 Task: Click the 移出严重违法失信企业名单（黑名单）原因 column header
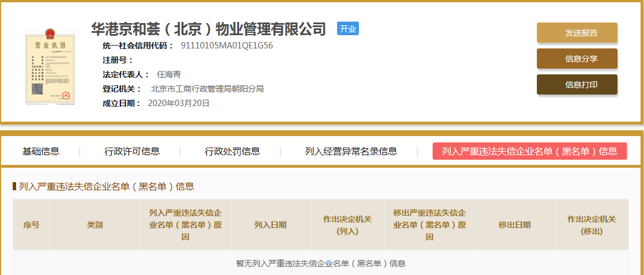430,225
